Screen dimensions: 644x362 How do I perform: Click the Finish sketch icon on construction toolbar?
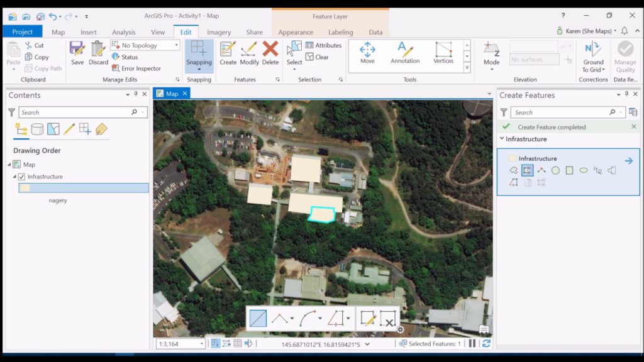[368, 319]
